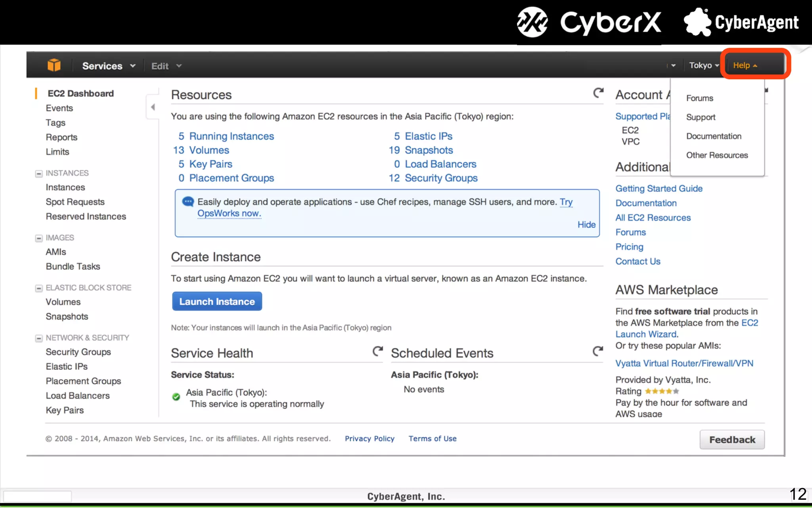Screen dimensions: 812x508
Task: Click the Vyatta star rating
Action: (x=662, y=391)
